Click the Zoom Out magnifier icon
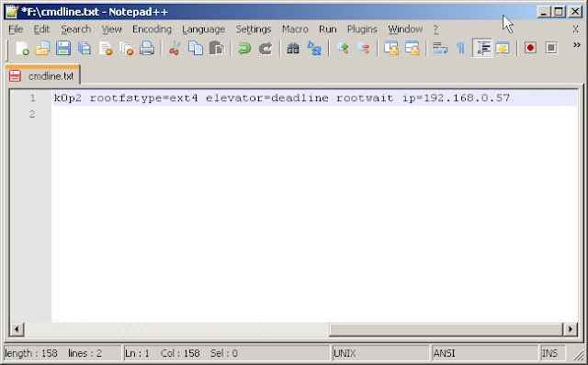 click(x=363, y=49)
